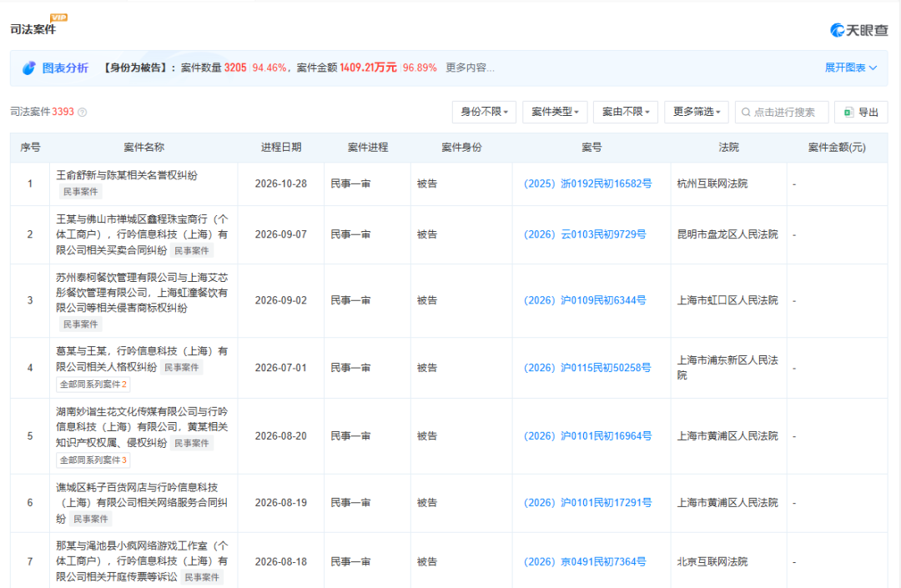901x588 pixels.
Task: Open case (2025)浙0192民初16582号
Action: pos(588,183)
